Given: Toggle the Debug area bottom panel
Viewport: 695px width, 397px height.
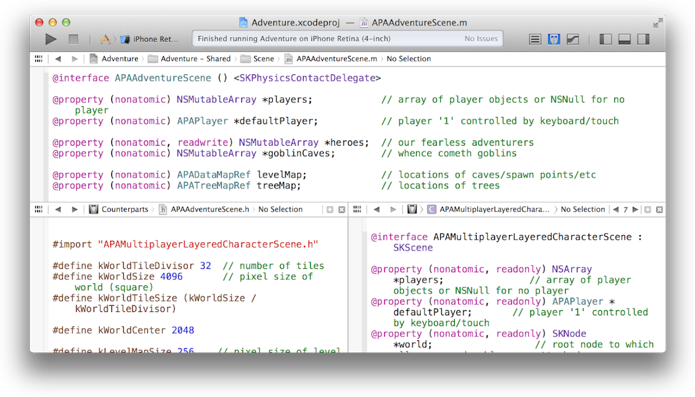Looking at the screenshot, I should click(x=625, y=39).
